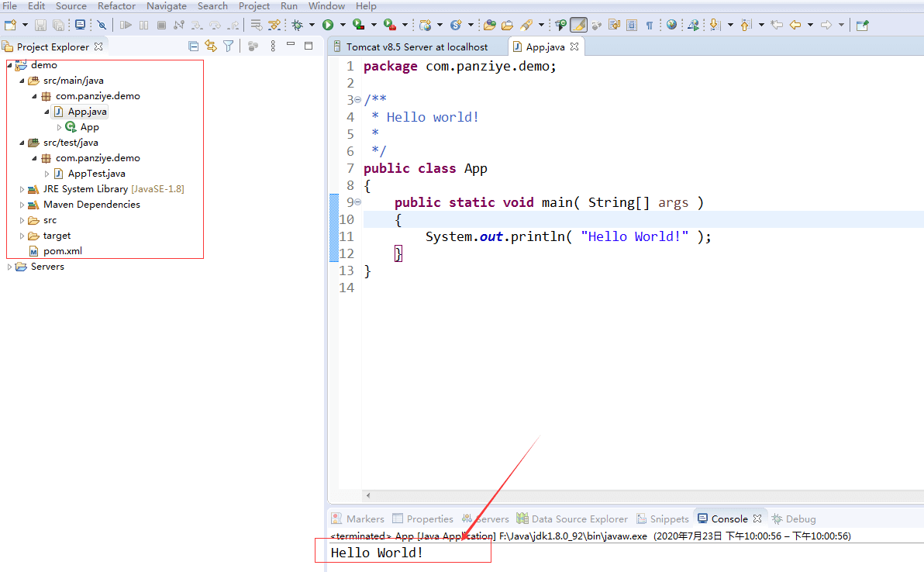Expand the Servers project node
This screenshot has width=924, height=572.
[x=9, y=267]
